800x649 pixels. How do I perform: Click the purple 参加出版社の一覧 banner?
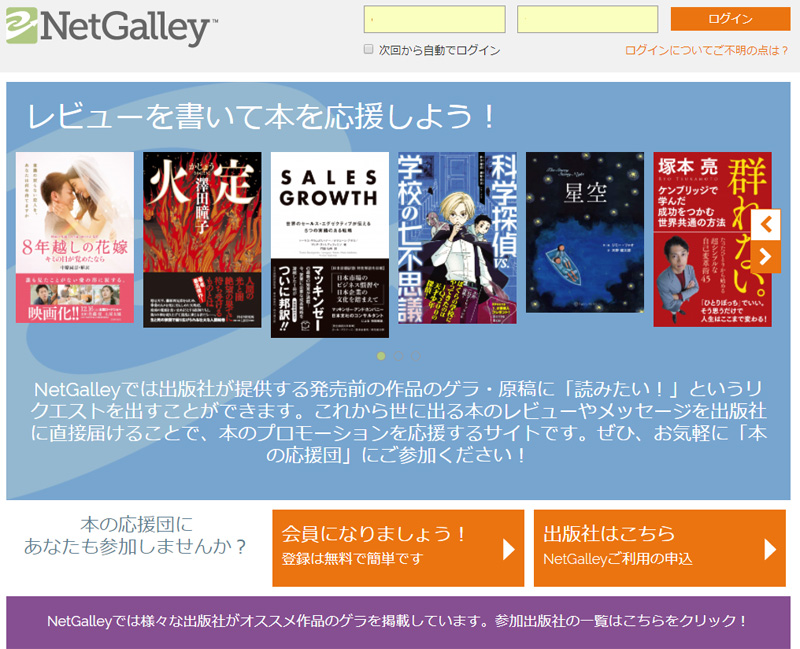398,622
